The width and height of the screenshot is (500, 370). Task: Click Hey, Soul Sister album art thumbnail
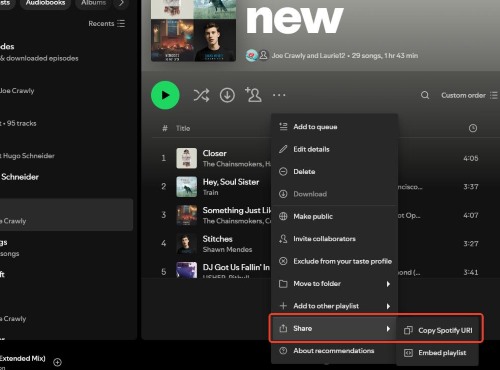coord(186,187)
